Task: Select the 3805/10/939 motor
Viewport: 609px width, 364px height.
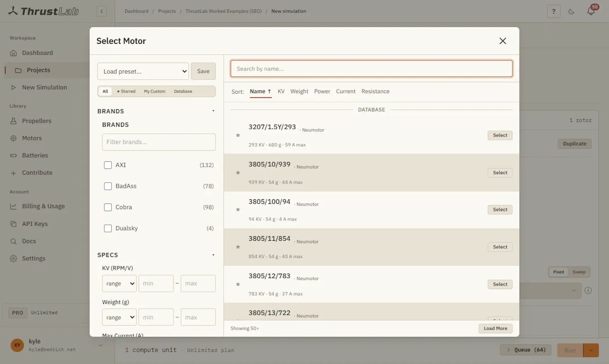Action: pos(500,173)
